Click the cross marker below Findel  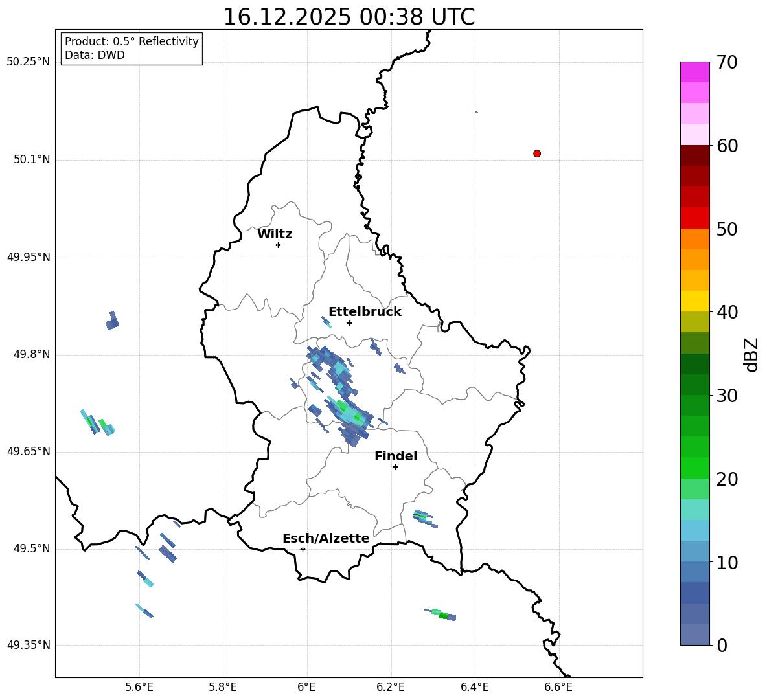coord(395,468)
